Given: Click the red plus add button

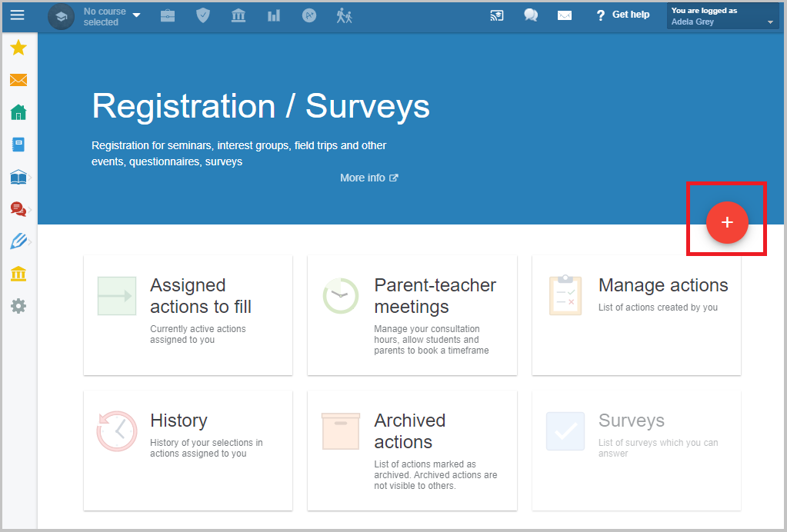Looking at the screenshot, I should (x=727, y=222).
